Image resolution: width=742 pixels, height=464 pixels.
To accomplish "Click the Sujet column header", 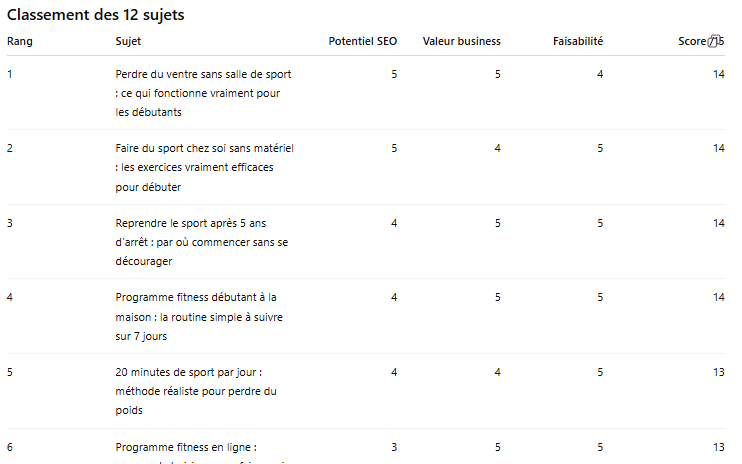I will coord(129,41).
